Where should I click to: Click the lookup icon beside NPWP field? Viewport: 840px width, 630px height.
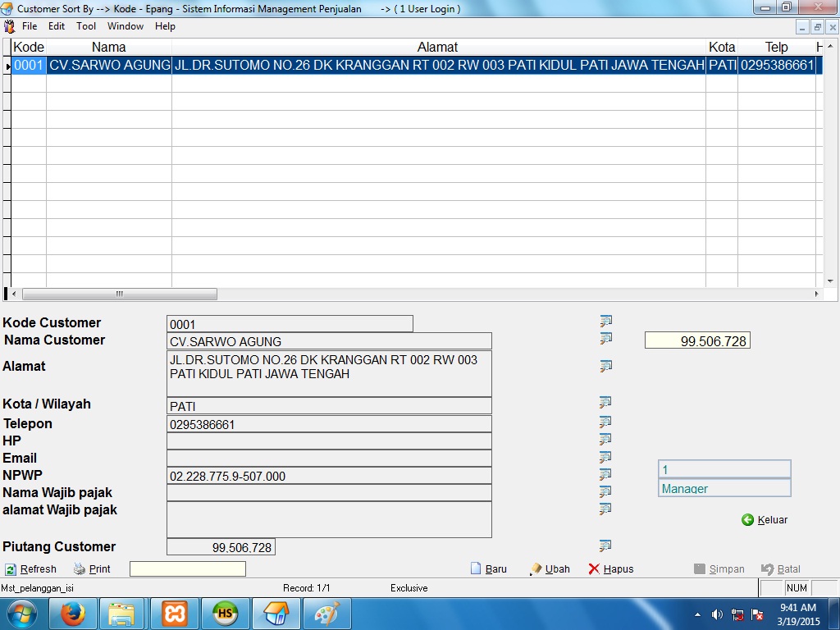[605, 474]
